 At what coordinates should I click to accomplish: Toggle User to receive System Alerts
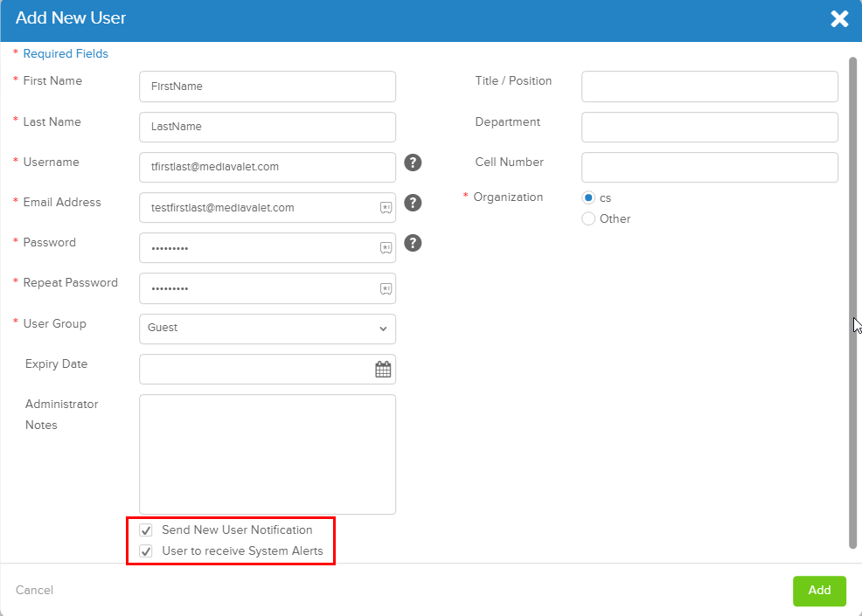145,550
